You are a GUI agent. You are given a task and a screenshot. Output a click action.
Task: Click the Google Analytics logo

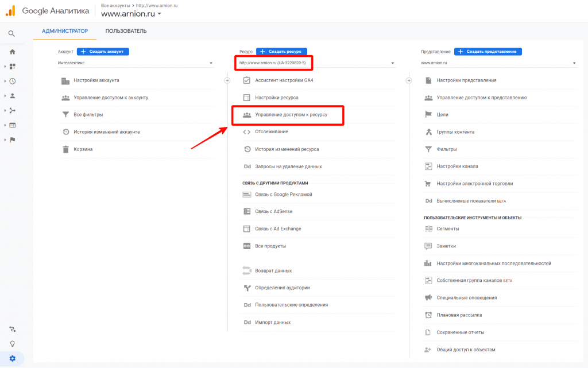point(10,11)
